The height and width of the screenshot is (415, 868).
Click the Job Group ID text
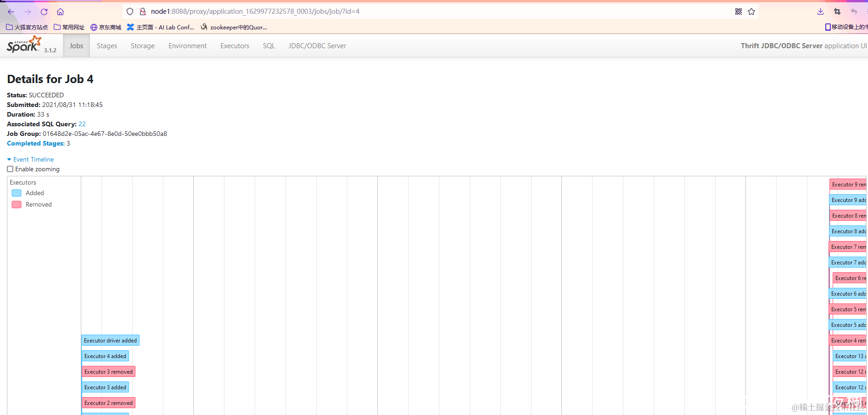(105, 134)
